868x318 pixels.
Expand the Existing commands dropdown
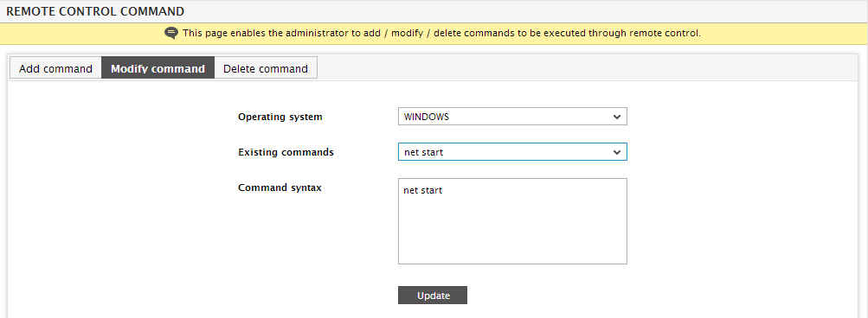(512, 152)
